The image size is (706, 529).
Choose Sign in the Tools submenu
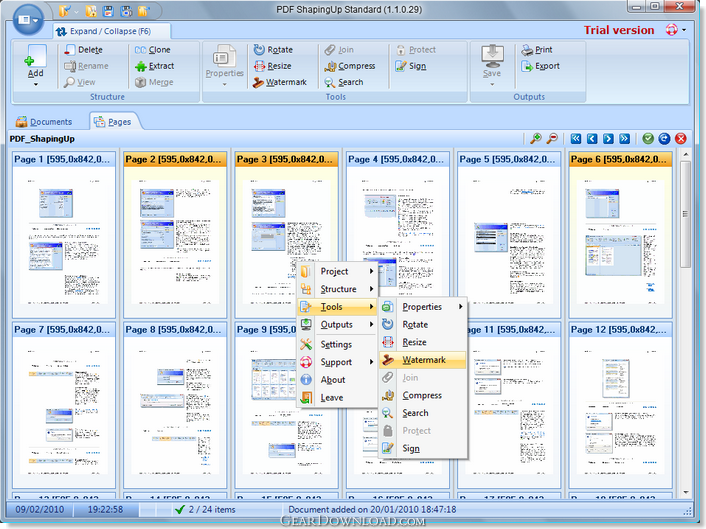(x=423, y=448)
